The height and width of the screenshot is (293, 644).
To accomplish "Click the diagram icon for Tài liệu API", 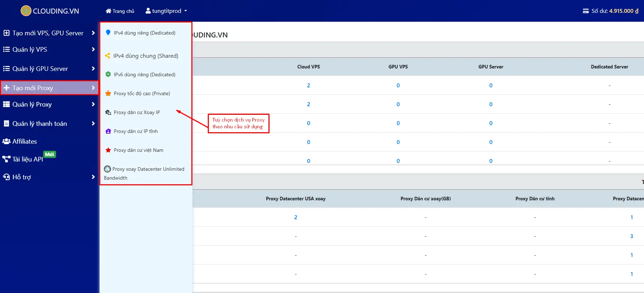I will coord(6,159).
